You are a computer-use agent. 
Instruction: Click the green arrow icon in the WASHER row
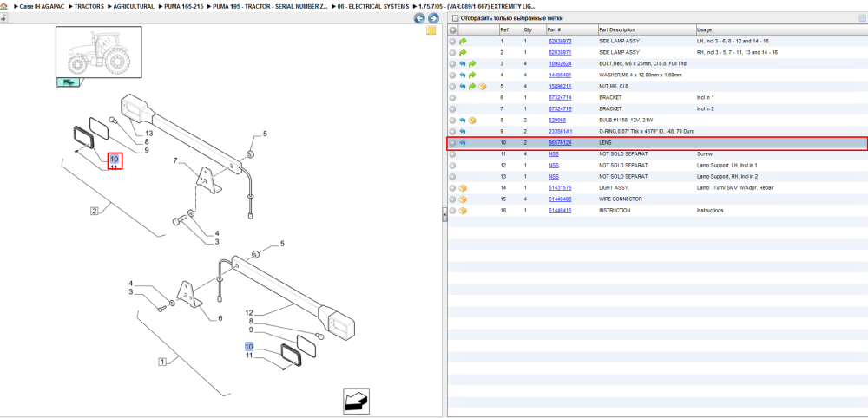coord(472,75)
